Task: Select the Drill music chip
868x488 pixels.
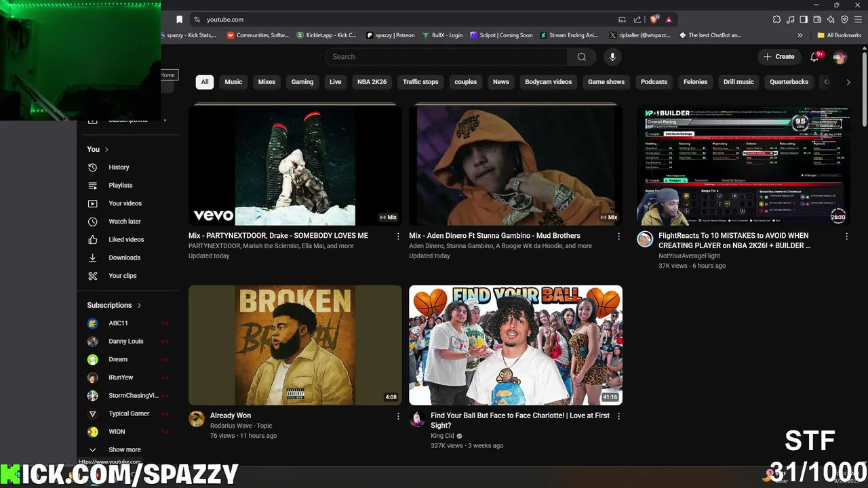Action: [738, 82]
